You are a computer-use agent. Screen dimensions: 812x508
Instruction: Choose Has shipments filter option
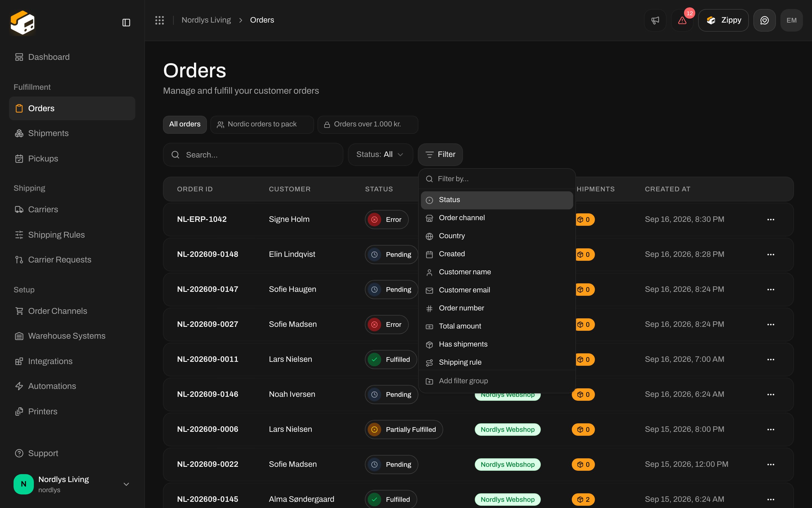point(497,344)
